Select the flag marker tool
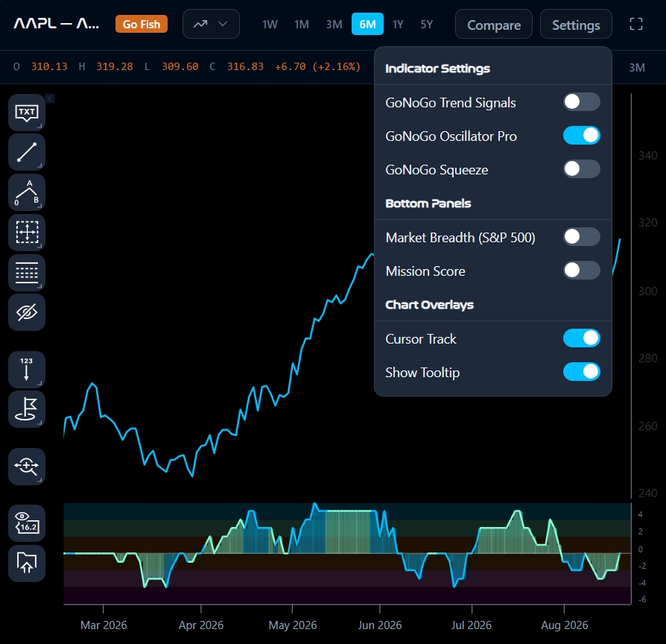The width and height of the screenshot is (666, 644). [27, 409]
